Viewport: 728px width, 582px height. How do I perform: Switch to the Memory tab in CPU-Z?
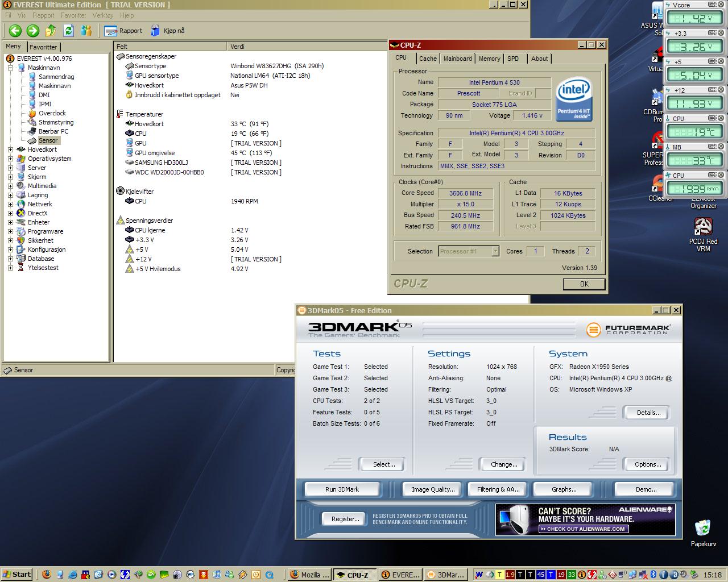(489, 59)
